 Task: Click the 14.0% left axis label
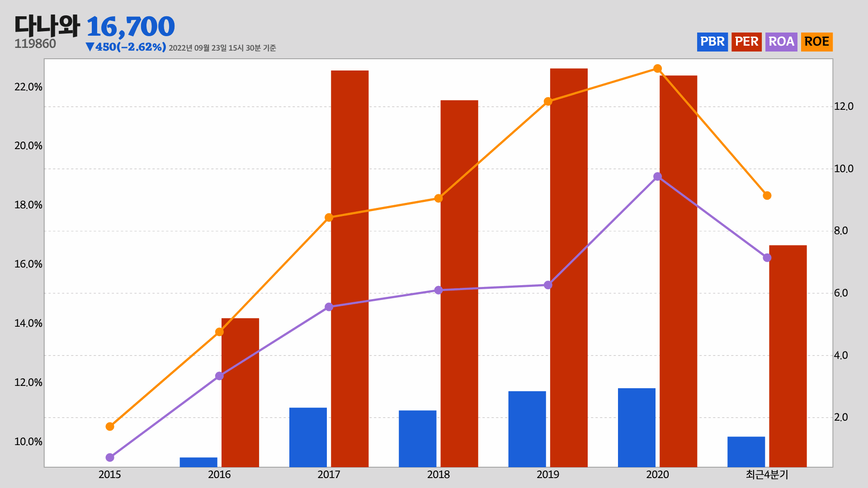pyautogui.click(x=28, y=324)
